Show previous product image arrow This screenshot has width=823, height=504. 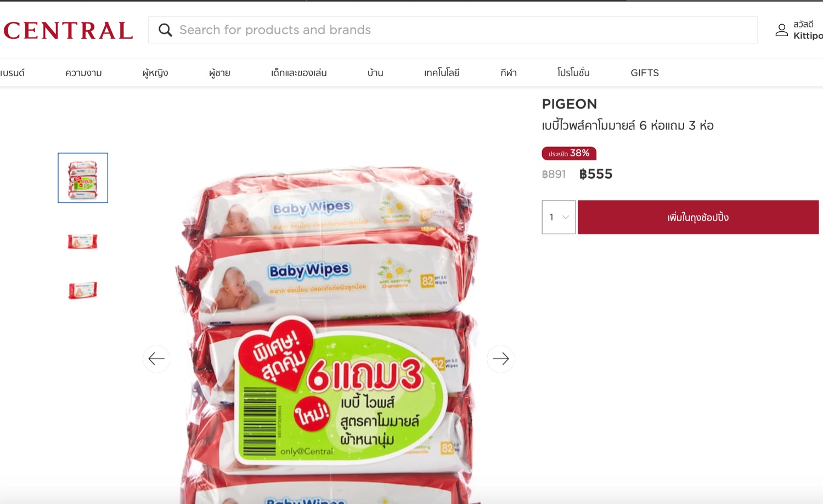point(156,359)
